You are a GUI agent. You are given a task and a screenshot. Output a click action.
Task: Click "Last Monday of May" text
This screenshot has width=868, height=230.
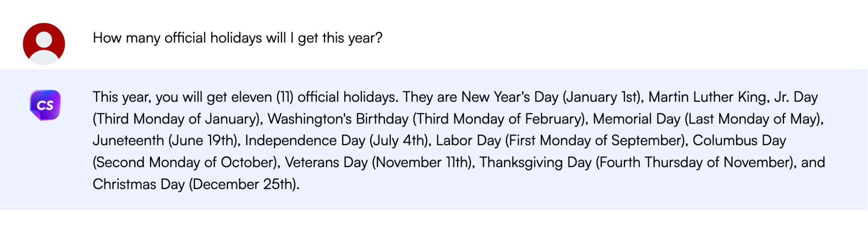pos(753,119)
